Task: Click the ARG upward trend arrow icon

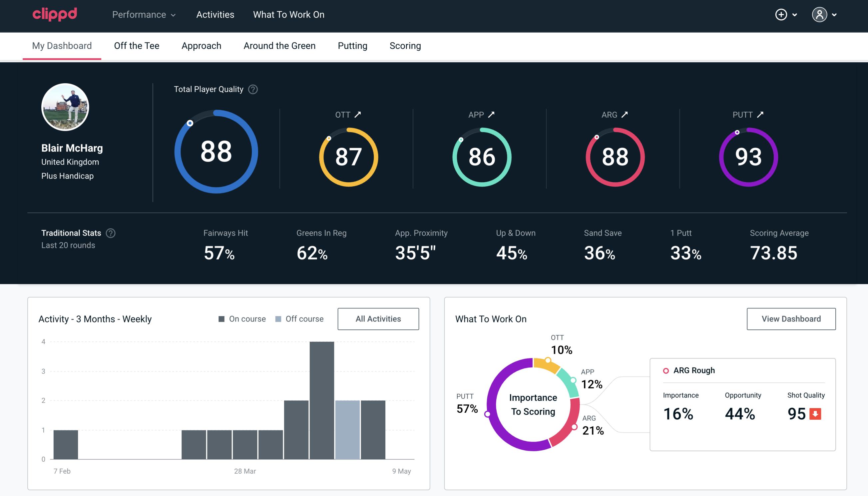Action: [626, 115]
